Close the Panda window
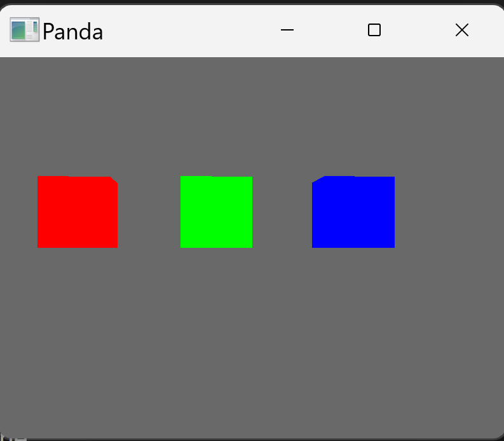 coord(462,30)
